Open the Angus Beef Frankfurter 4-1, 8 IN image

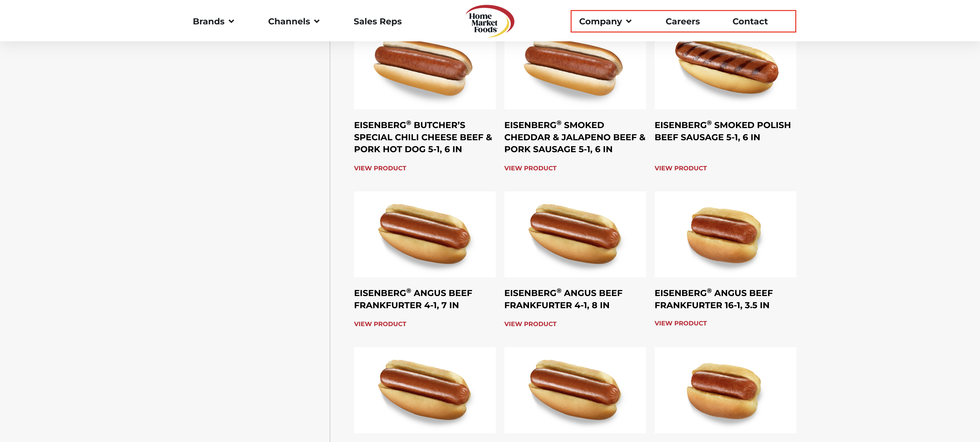click(x=575, y=234)
